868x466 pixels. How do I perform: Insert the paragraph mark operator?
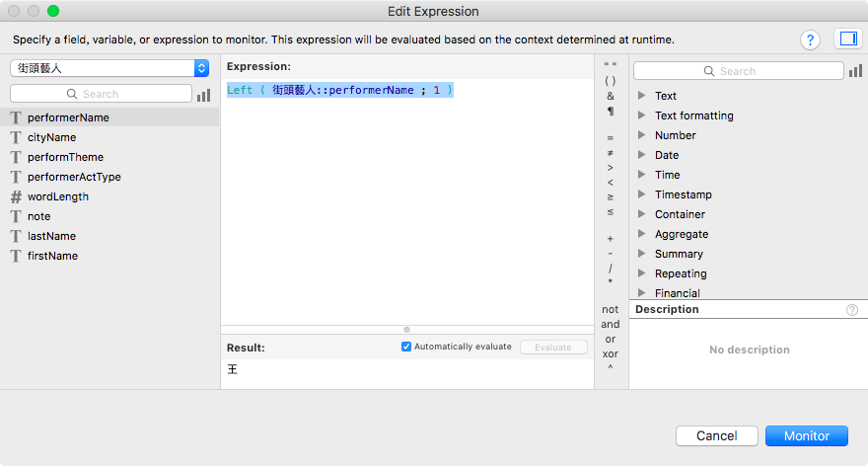tap(610, 111)
